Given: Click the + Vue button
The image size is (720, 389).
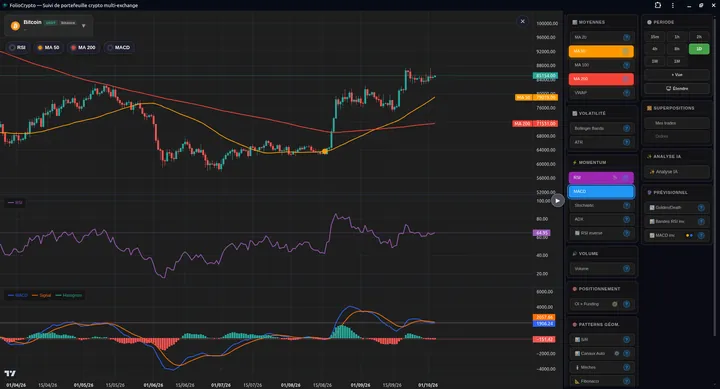Looking at the screenshot, I should pos(677,74).
